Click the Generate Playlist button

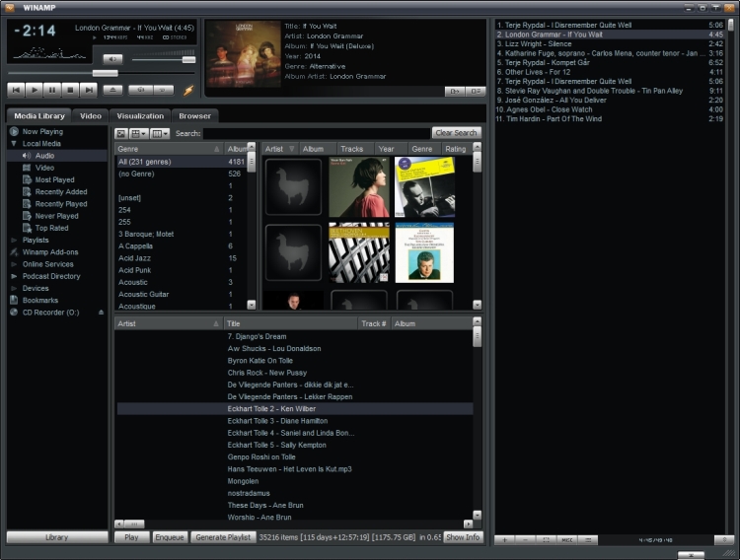[223, 537]
